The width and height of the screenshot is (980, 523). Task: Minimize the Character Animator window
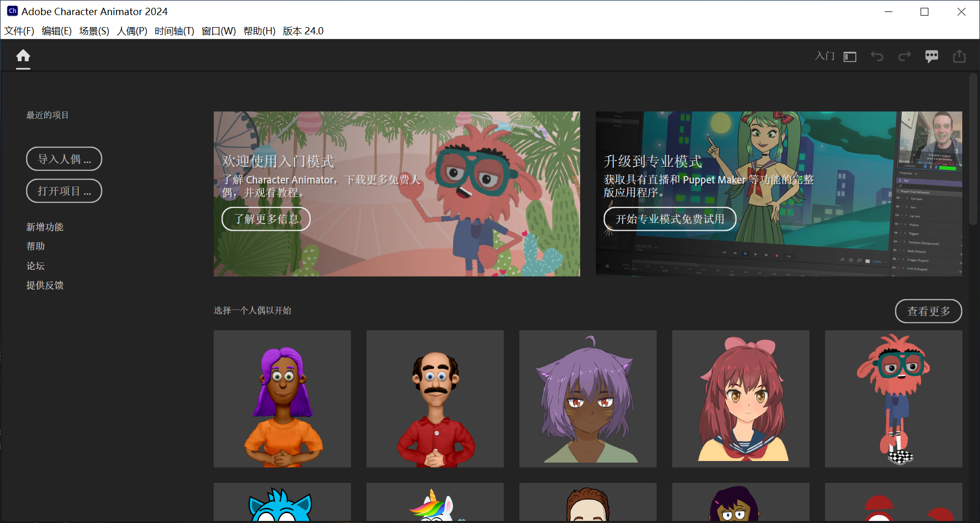pos(888,11)
